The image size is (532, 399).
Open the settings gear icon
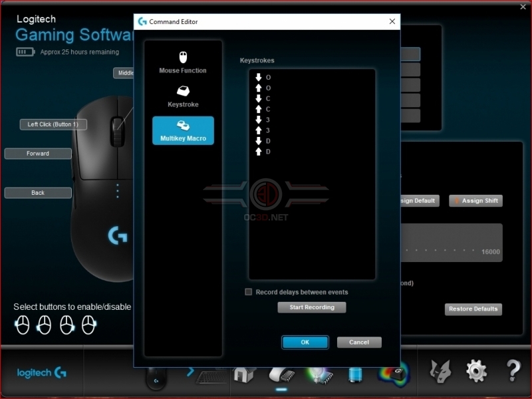(x=477, y=372)
